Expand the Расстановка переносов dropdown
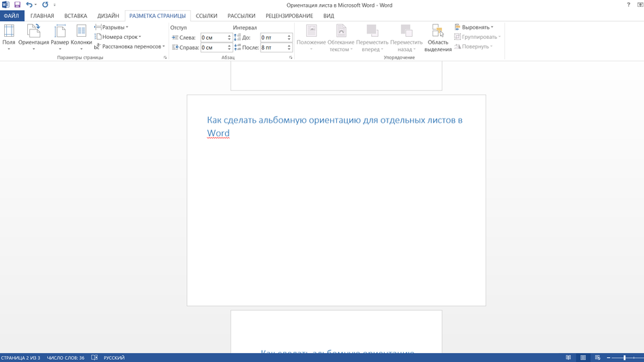 130,46
